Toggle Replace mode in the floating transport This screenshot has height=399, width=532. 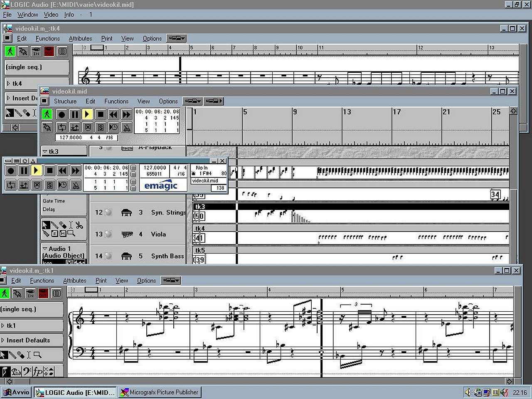pyautogui.click(x=37, y=185)
